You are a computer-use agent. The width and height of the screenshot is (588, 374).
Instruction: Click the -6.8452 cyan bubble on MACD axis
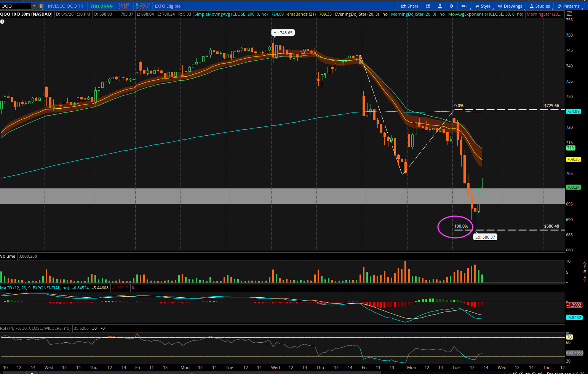pyautogui.click(x=574, y=318)
